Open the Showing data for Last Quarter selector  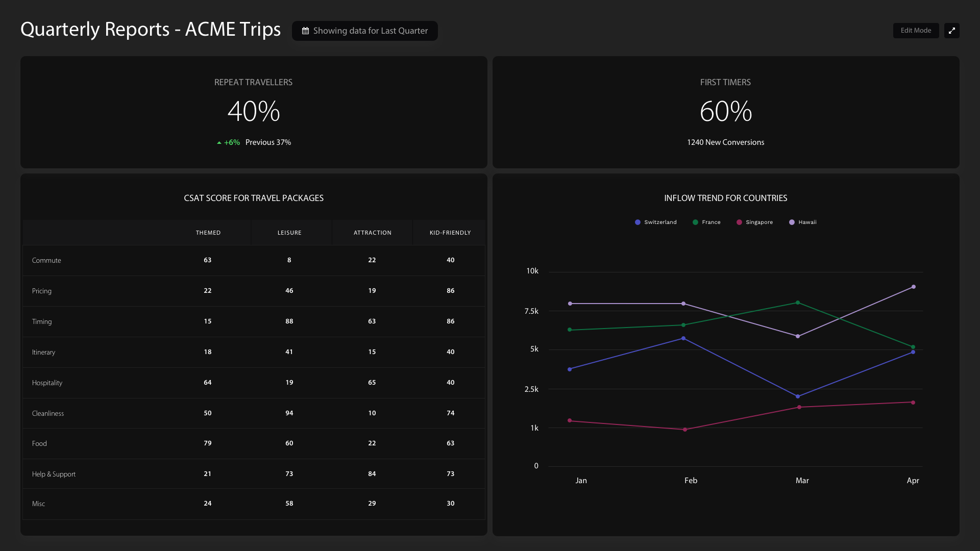[x=365, y=31]
